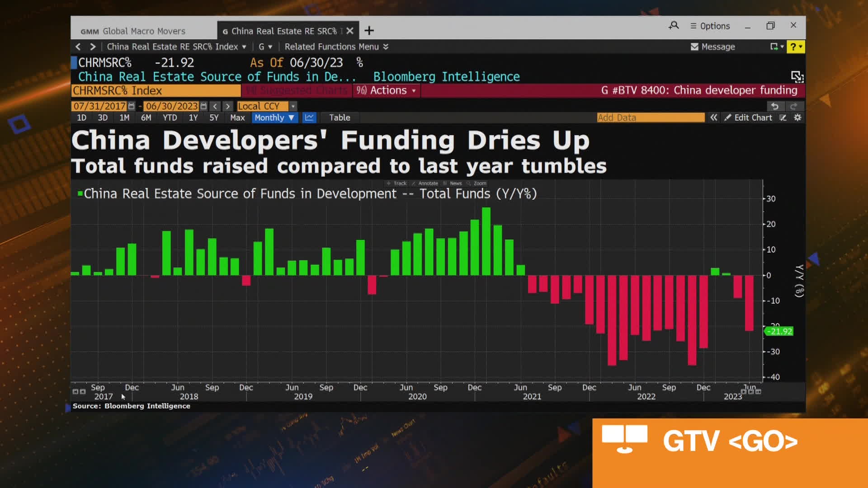
Task: Expand the Local CCY currency dropdown
Action: coord(293,106)
